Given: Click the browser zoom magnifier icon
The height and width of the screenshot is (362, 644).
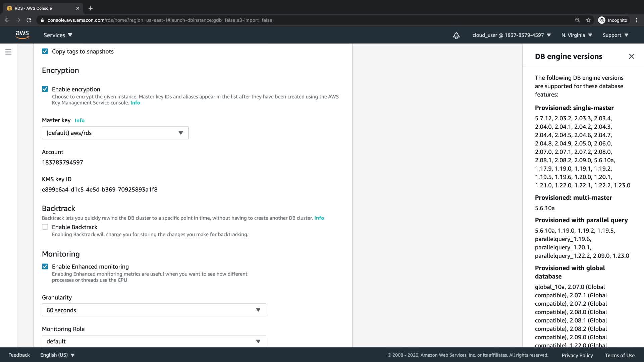Looking at the screenshot, I should 577,20.
